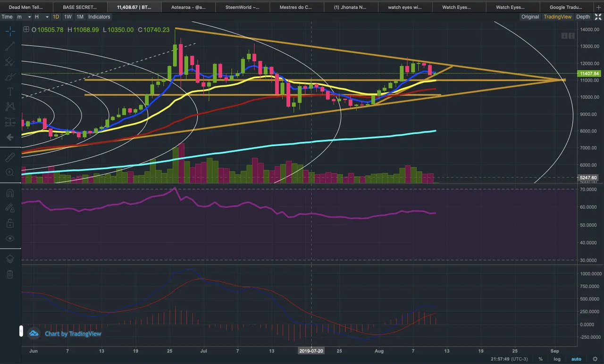Screen dimensions: 604x364
Task: Open the Aotearoa browser tab
Action: [188, 7]
